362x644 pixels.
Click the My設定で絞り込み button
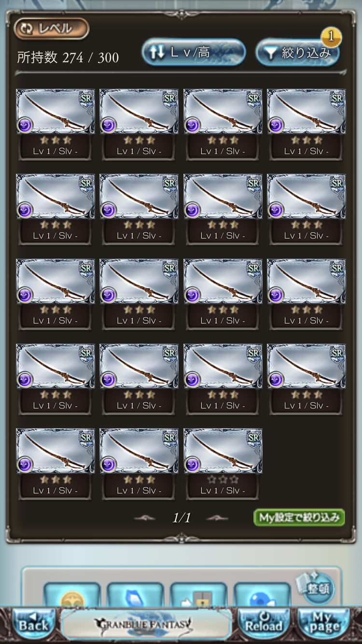click(299, 518)
